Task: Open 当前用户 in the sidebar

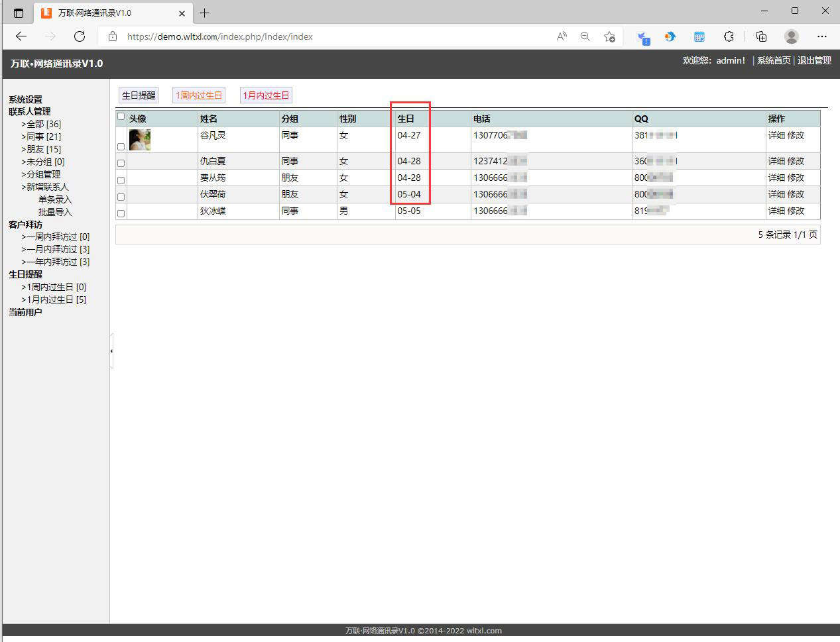Action: coord(25,312)
